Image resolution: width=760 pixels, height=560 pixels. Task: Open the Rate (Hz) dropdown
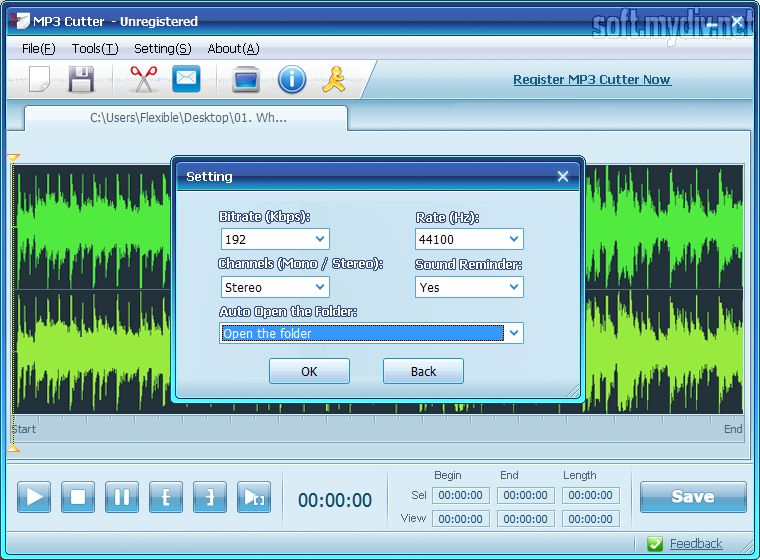pos(469,239)
